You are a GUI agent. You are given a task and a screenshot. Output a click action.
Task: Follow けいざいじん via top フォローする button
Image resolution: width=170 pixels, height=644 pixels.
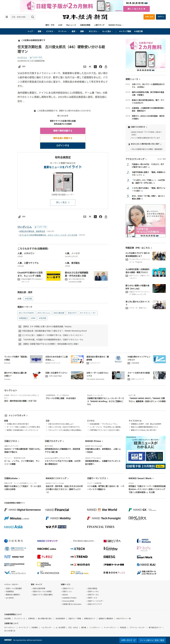pos(36,58)
